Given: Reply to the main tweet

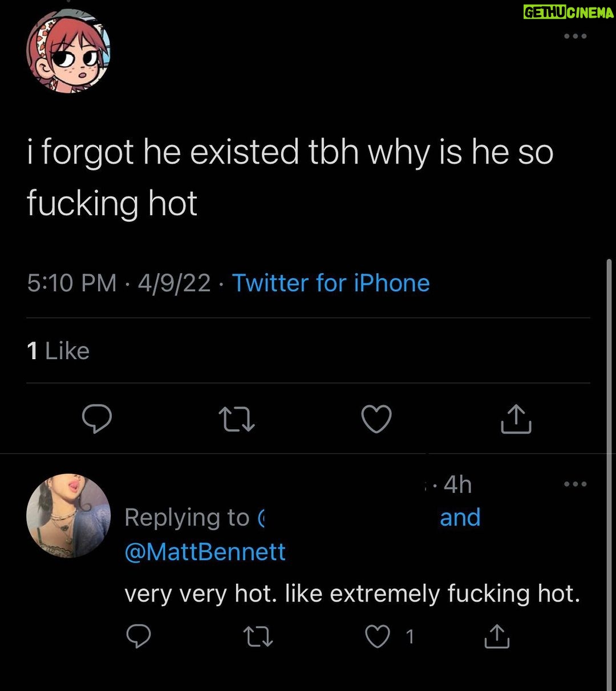Looking at the screenshot, I should point(97,420).
